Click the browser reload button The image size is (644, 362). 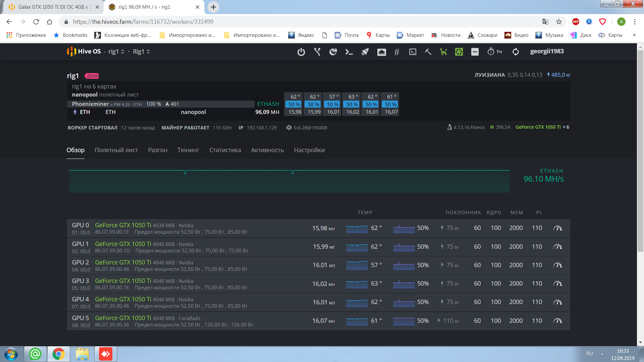pyautogui.click(x=36, y=22)
